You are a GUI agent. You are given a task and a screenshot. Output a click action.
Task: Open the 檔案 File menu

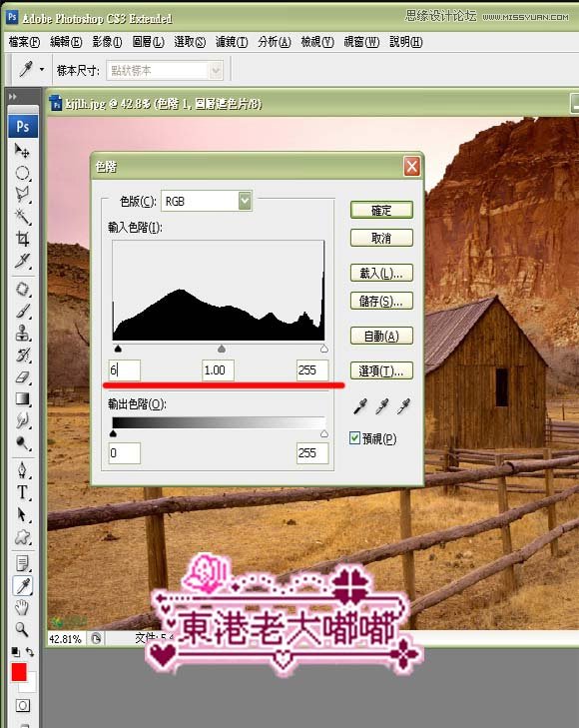[x=24, y=42]
